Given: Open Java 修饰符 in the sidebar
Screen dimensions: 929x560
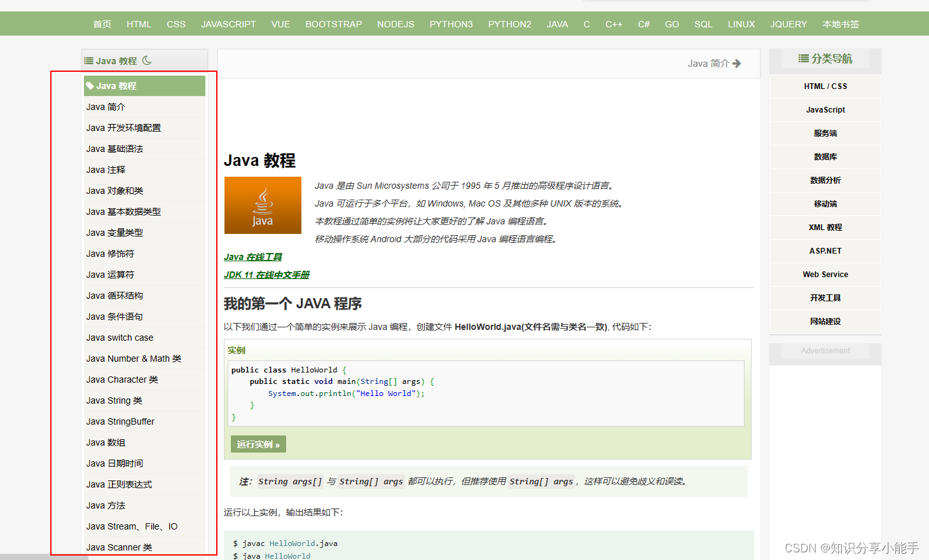Looking at the screenshot, I should click(144, 254).
